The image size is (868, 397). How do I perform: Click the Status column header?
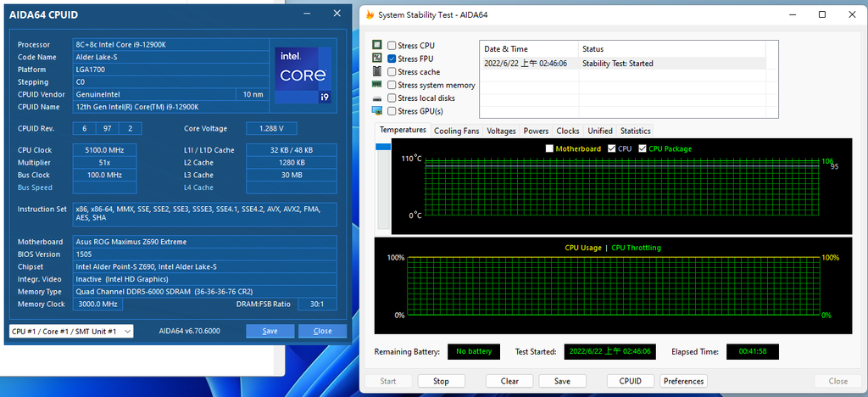672,48
